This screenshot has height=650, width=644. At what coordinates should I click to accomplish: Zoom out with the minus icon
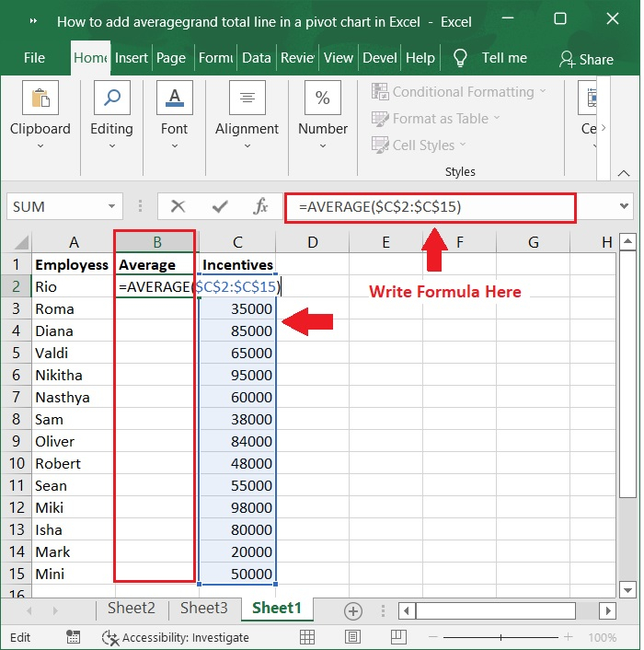(x=432, y=637)
